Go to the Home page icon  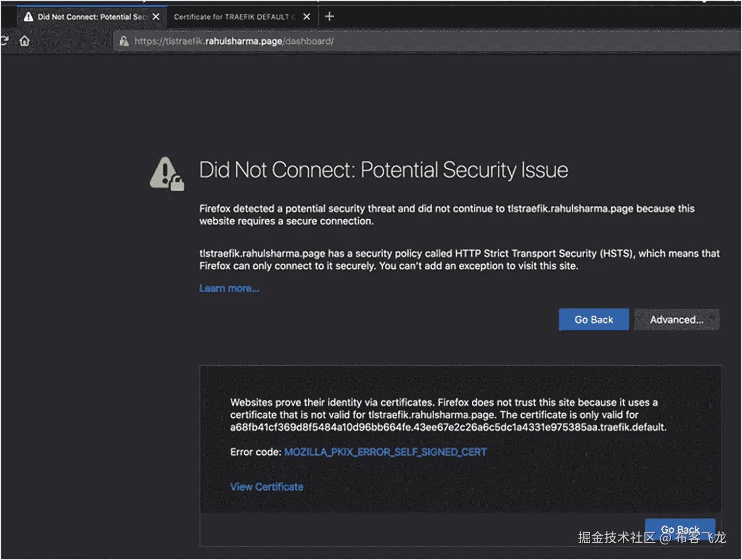24,41
